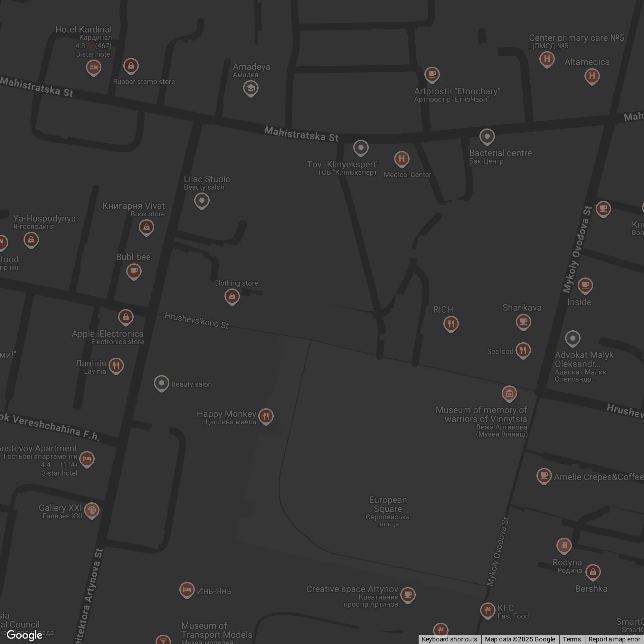Screen dimensions: 644x644
Task: Open the Amadeya school marker
Action: pos(251,89)
